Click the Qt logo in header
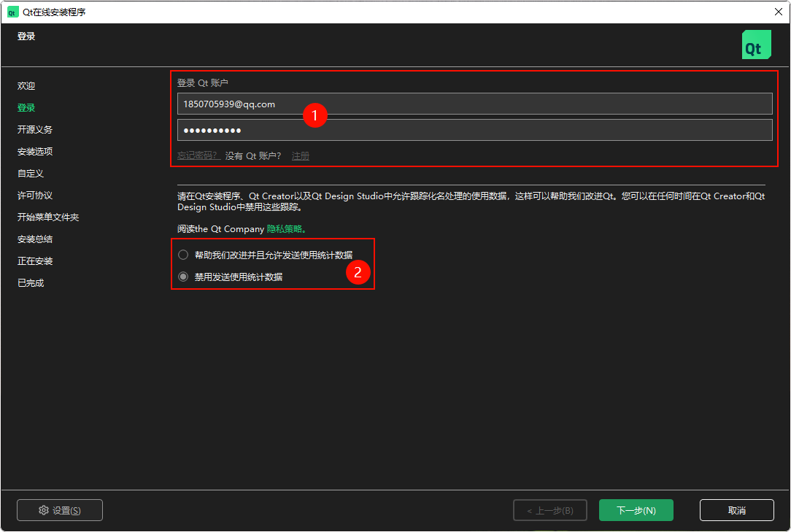The width and height of the screenshot is (791, 532). click(756, 45)
